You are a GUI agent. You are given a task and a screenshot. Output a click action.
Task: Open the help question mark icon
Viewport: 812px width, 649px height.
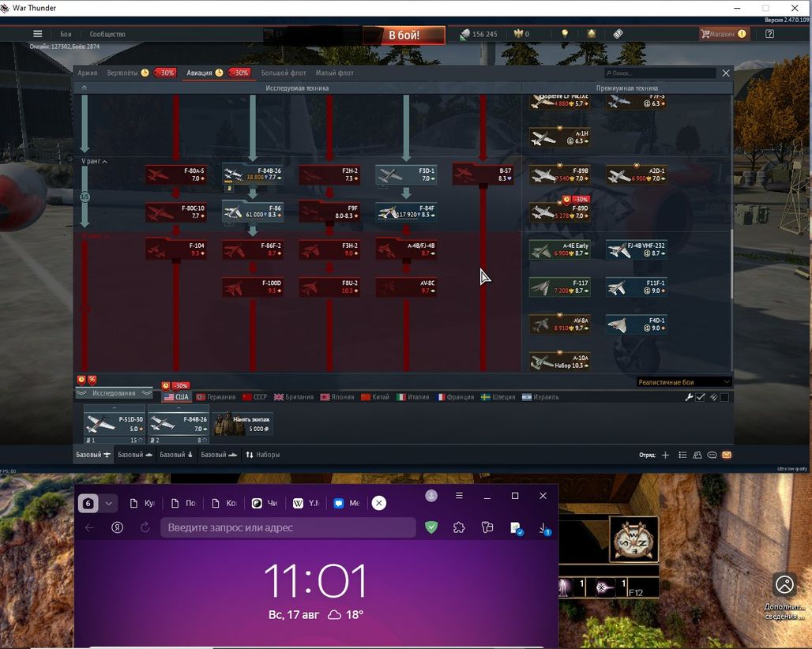769,34
